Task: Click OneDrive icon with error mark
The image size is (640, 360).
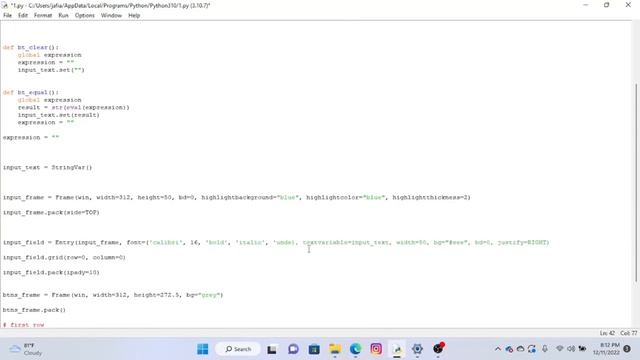Action: (509, 349)
